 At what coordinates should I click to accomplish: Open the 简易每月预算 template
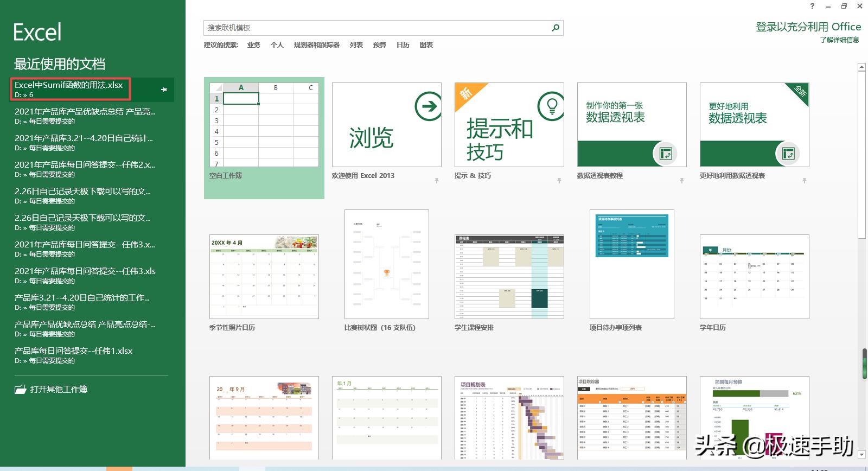tap(755, 418)
